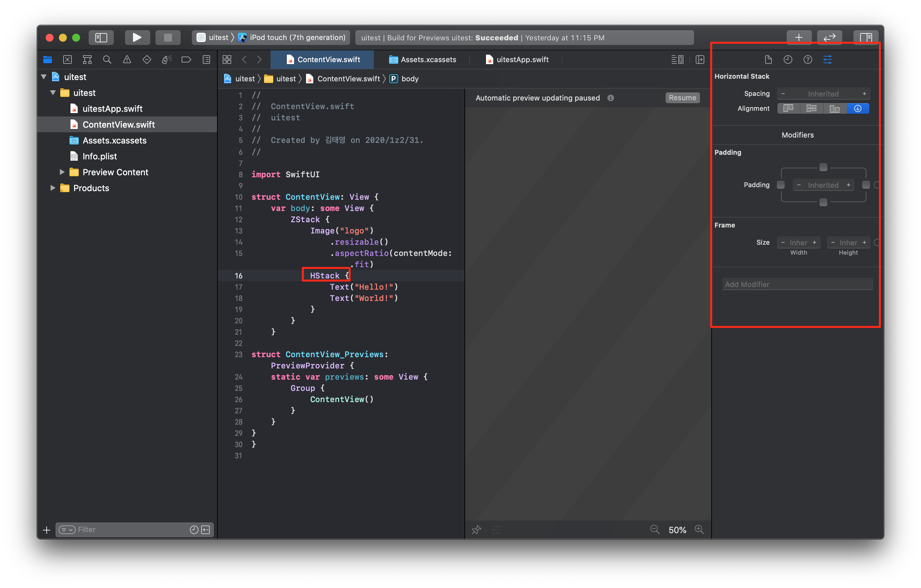Viewport: 921px width, 588px height.
Task: Pin the preview with pin icon
Action: pos(476,529)
